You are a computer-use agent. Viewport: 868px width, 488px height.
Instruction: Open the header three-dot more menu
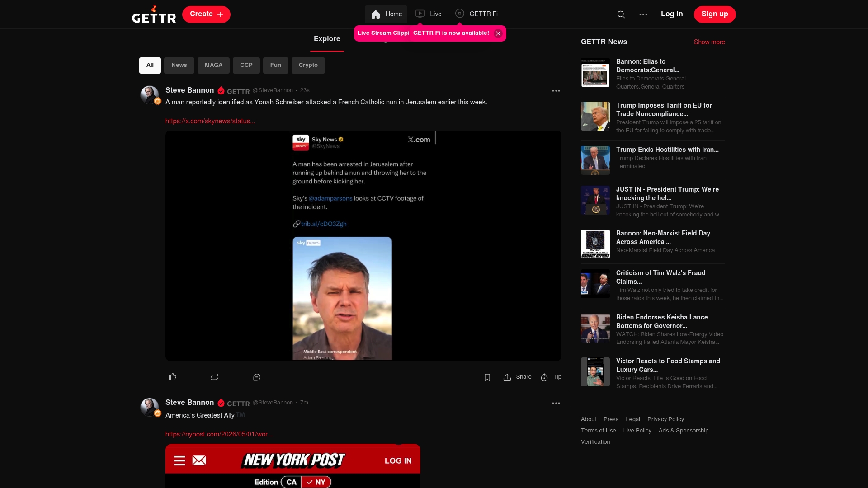(643, 14)
